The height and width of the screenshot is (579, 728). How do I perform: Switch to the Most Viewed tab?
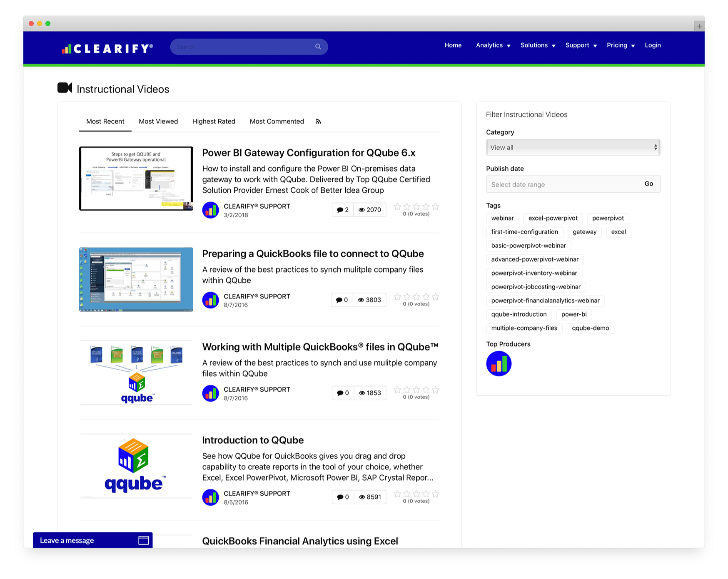pos(158,122)
